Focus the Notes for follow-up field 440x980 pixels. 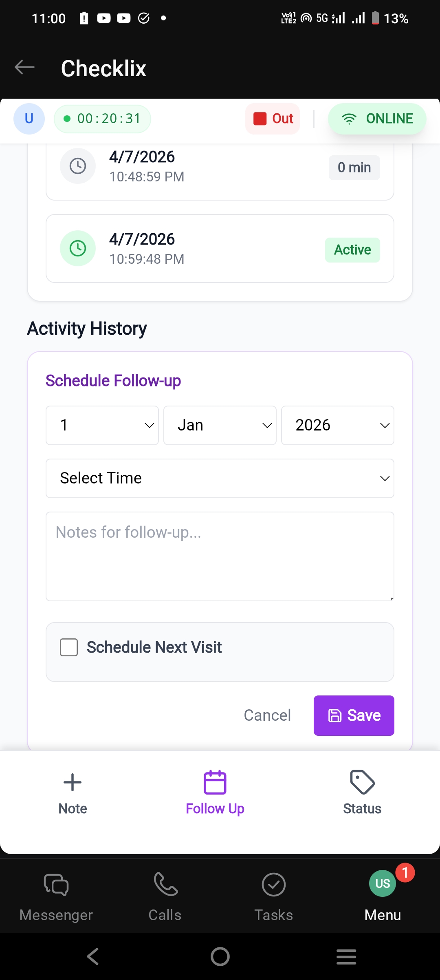220,556
